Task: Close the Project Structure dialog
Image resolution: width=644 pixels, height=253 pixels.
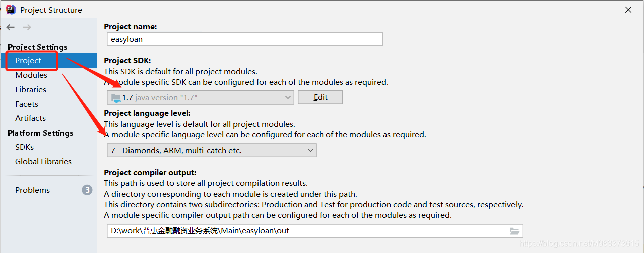Action: pos(628,10)
